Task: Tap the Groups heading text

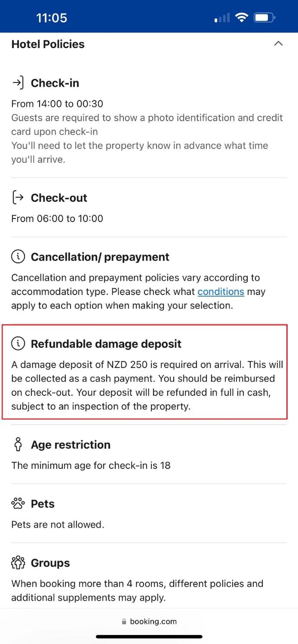Action: point(50,563)
